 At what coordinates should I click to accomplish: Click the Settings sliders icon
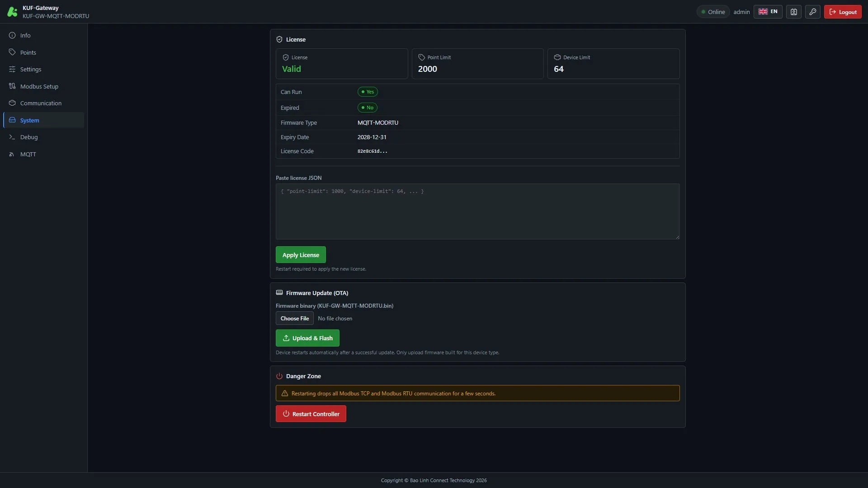[12, 69]
